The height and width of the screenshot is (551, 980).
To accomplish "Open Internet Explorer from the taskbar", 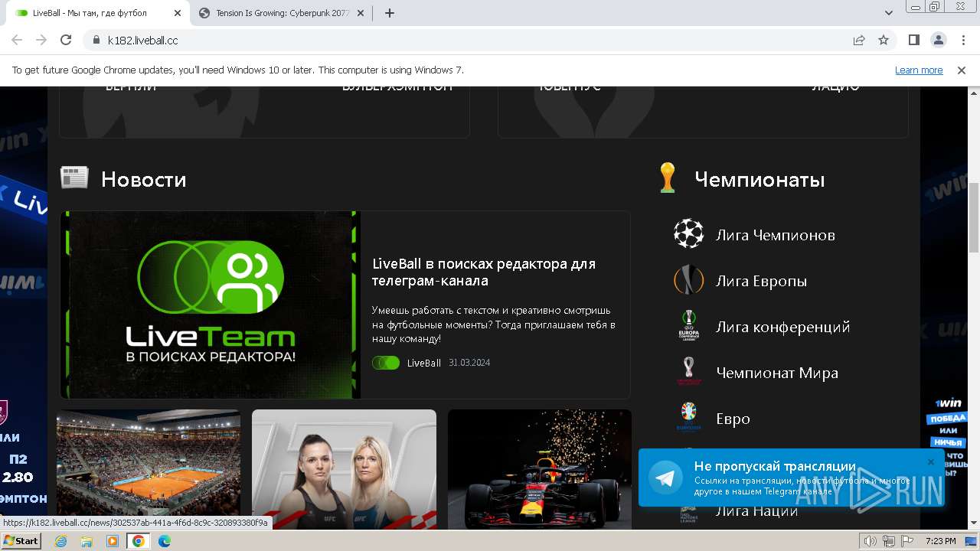I will [x=60, y=541].
